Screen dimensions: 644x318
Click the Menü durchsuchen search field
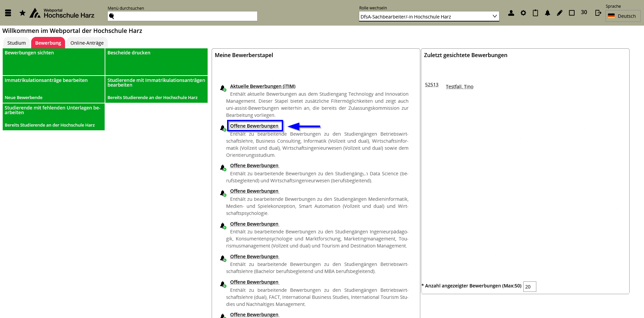182,16
